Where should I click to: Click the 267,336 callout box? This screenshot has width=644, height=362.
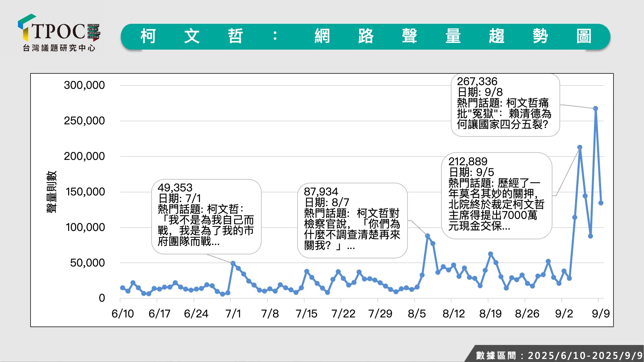point(505,105)
